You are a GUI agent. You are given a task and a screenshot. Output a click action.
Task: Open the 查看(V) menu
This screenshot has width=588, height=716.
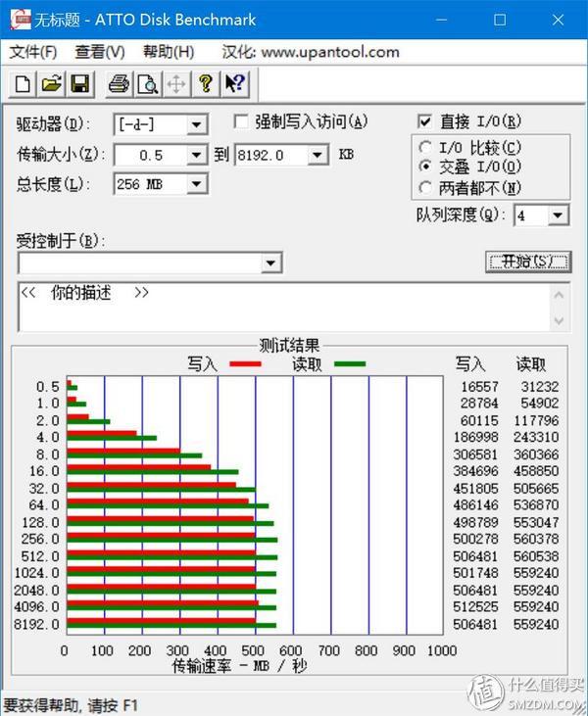(x=100, y=52)
